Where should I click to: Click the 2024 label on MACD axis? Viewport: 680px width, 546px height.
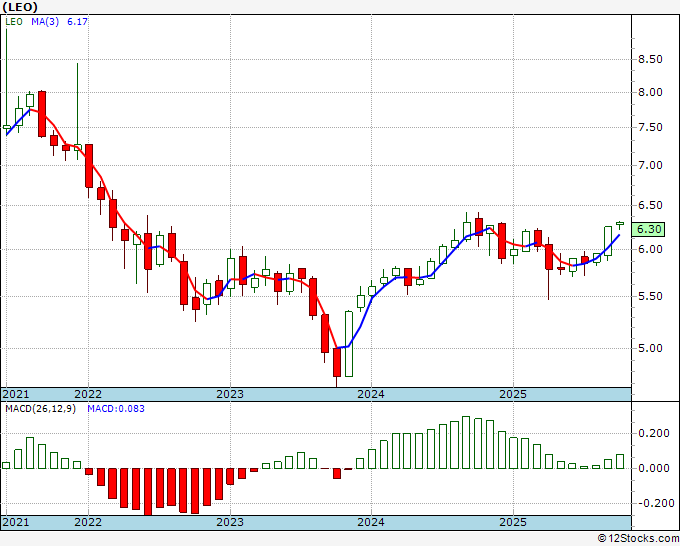(x=371, y=522)
